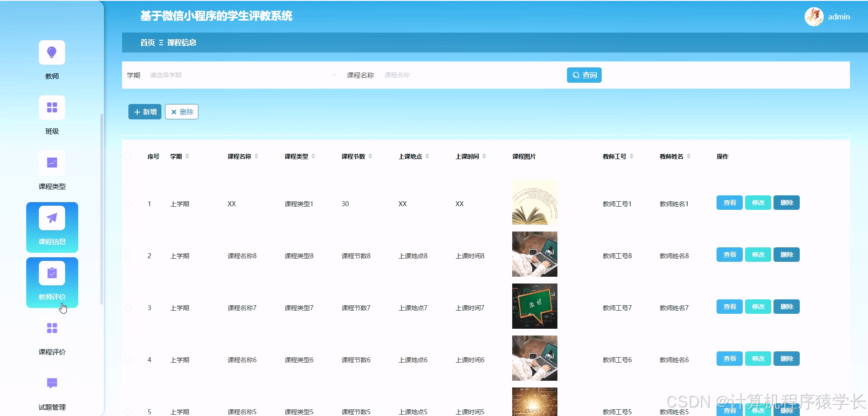The image size is (868, 416).
Task: Click the 课程信息 breadcrumb item
Action: coord(182,42)
